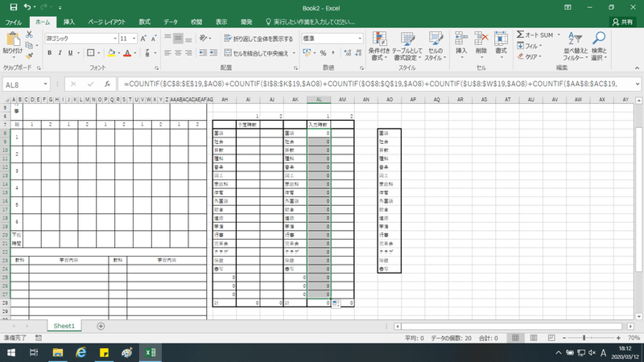Select the Sheet1 tab

[x=64, y=326]
